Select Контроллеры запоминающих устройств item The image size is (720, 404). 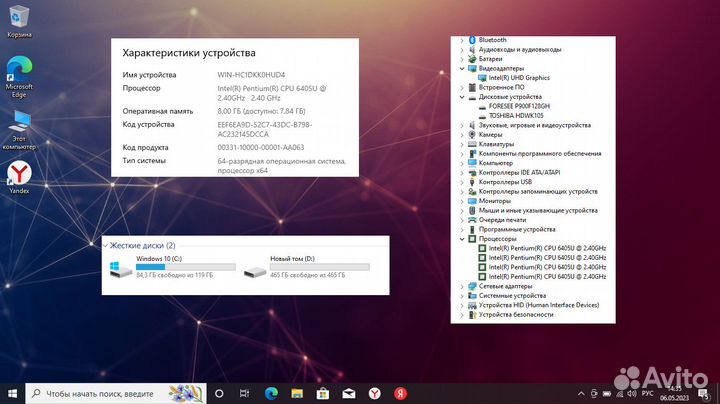pyautogui.click(x=538, y=191)
